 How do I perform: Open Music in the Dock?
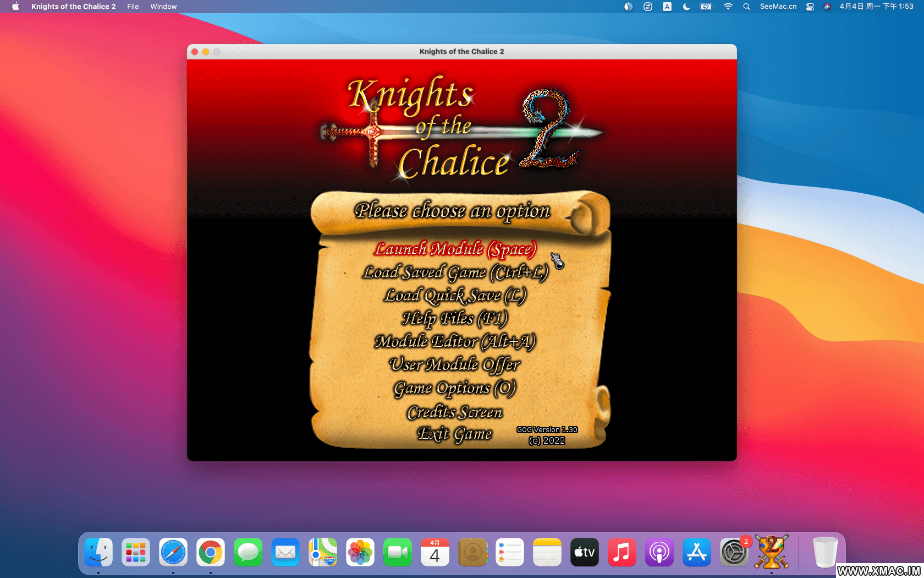tap(622, 552)
